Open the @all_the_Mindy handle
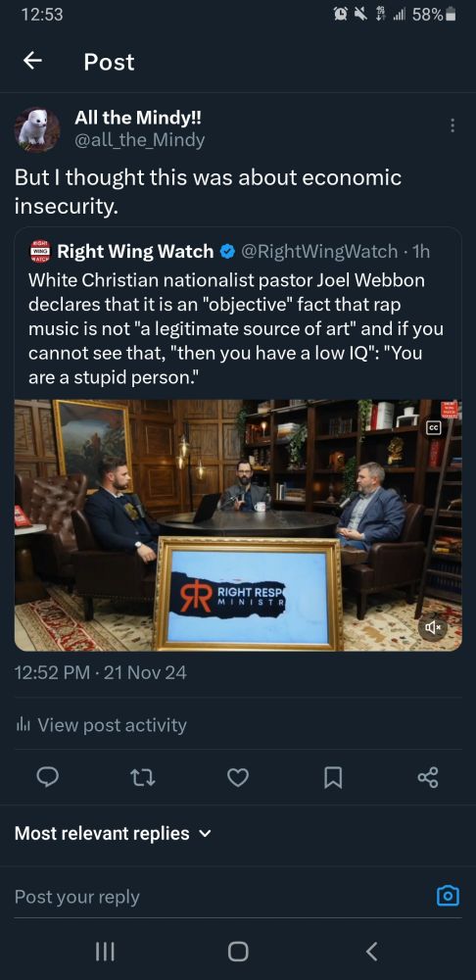 (x=139, y=140)
